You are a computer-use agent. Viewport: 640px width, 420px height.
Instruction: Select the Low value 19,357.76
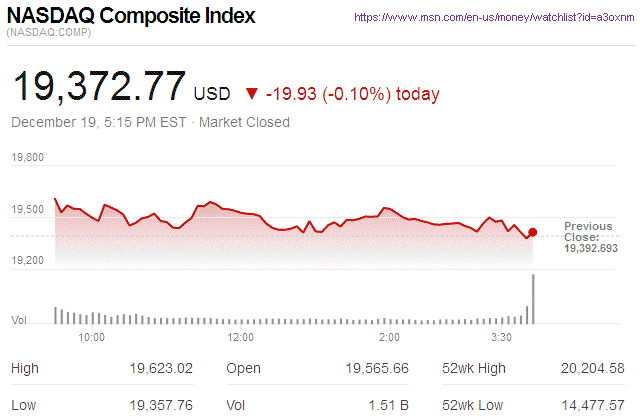(x=160, y=406)
